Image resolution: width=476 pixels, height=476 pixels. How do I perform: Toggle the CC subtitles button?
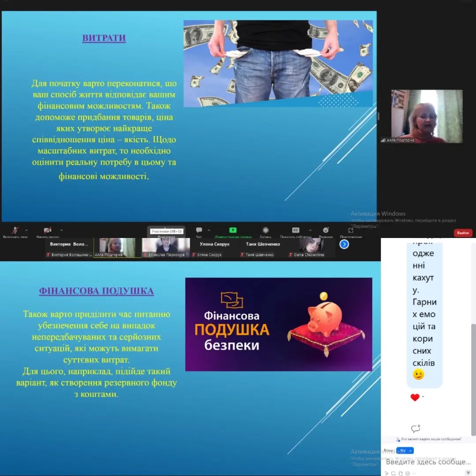(x=296, y=231)
